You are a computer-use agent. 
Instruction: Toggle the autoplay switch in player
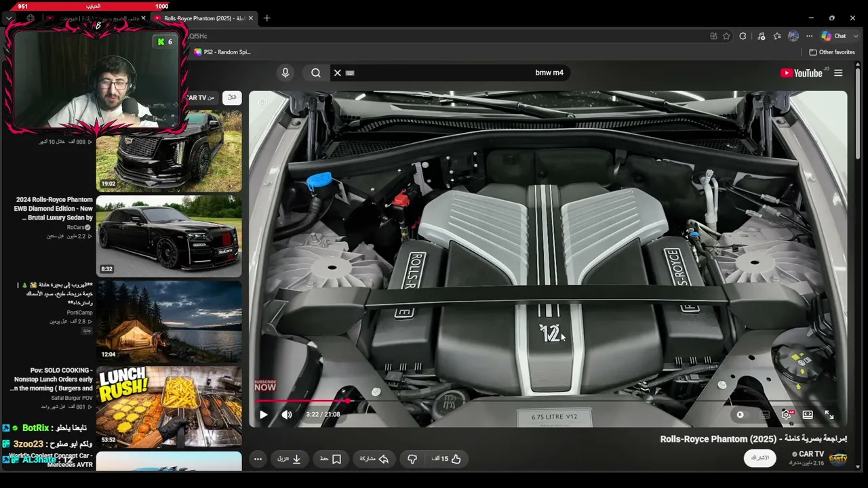740,415
